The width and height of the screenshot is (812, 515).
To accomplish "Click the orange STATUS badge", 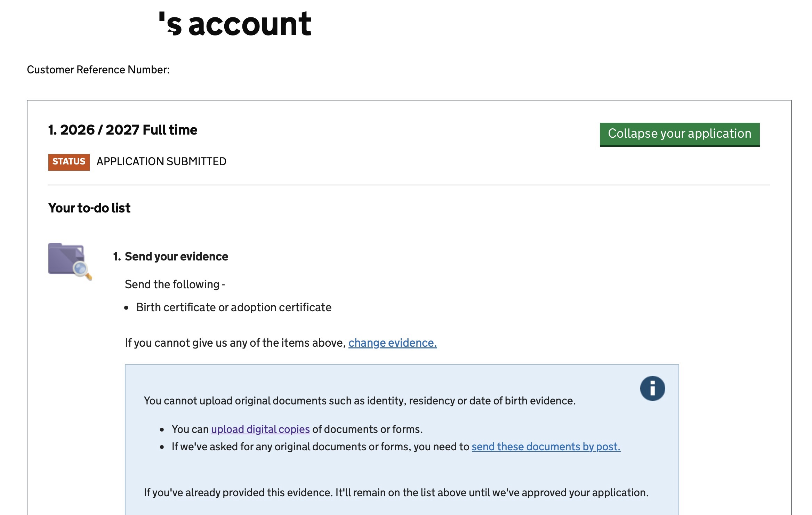I will (x=69, y=162).
